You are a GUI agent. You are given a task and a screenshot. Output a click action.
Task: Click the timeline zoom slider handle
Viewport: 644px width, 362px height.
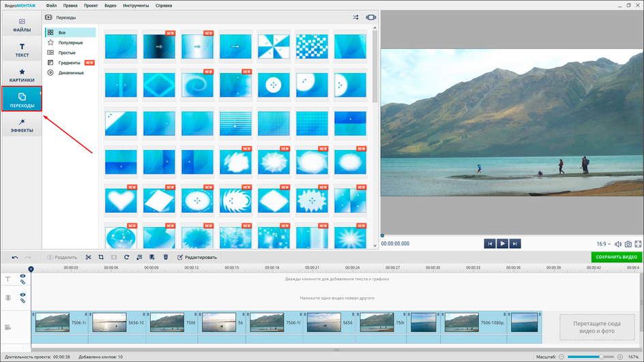602,357
